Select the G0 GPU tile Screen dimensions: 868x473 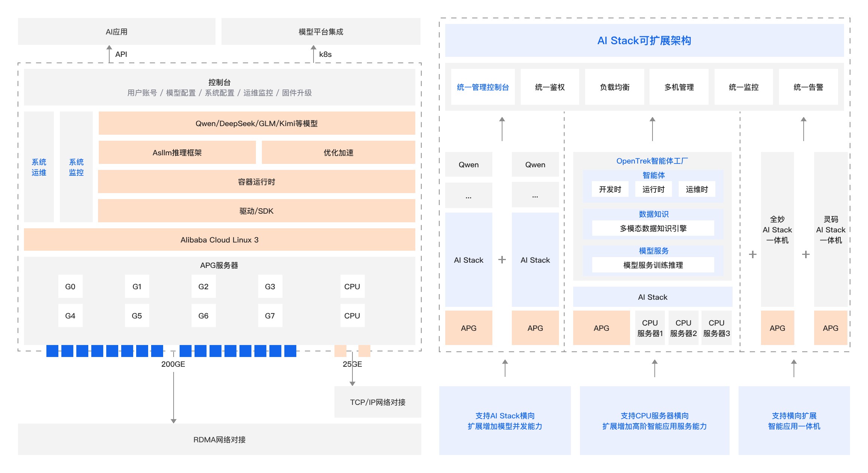(70, 286)
